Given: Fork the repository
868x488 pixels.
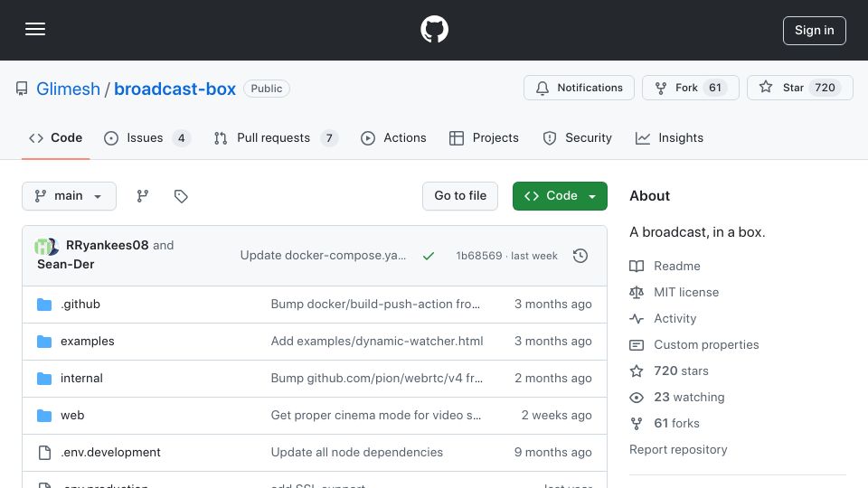Looking at the screenshot, I should 690,88.
